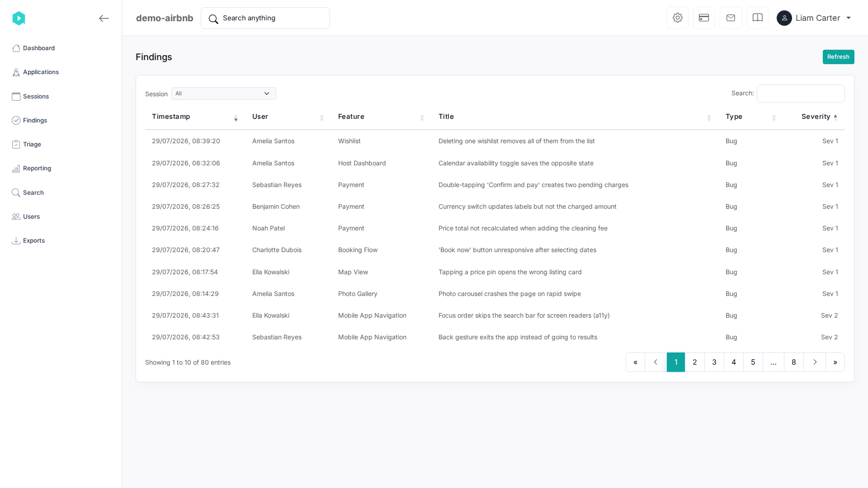Jump to first page double arrow
Viewport: 868px width, 488px height.
pos(635,362)
